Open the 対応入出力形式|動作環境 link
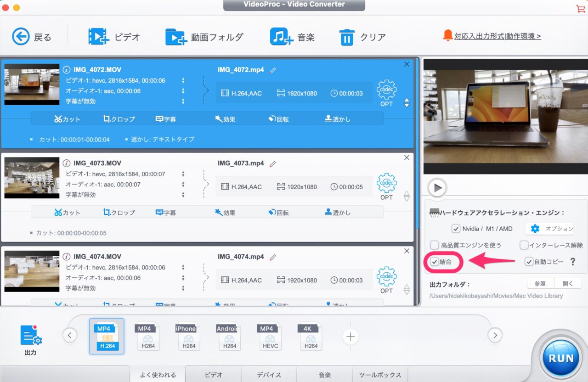 pos(498,36)
